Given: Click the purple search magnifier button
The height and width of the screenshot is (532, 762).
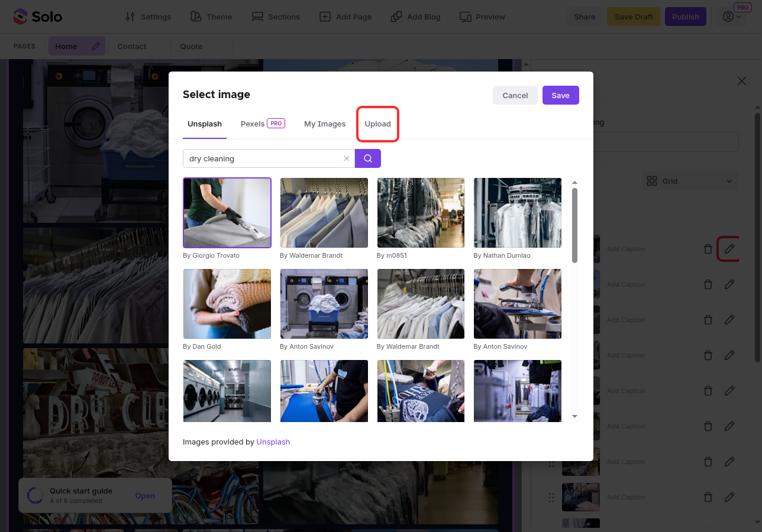Looking at the screenshot, I should point(368,158).
